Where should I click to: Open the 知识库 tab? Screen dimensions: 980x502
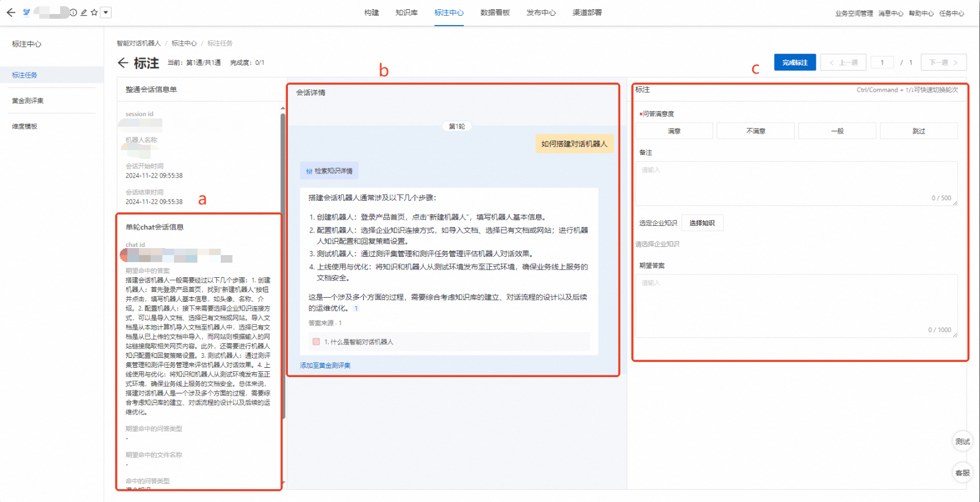[x=406, y=13]
